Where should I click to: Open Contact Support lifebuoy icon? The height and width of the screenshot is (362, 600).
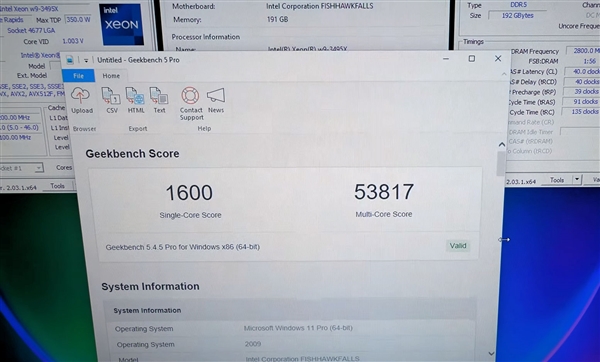point(190,96)
